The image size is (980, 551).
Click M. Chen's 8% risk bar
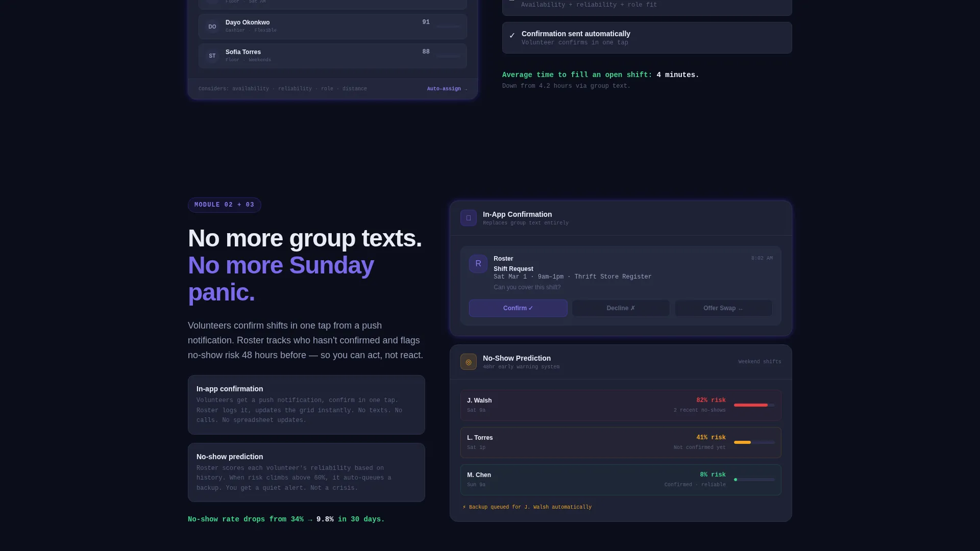click(754, 480)
